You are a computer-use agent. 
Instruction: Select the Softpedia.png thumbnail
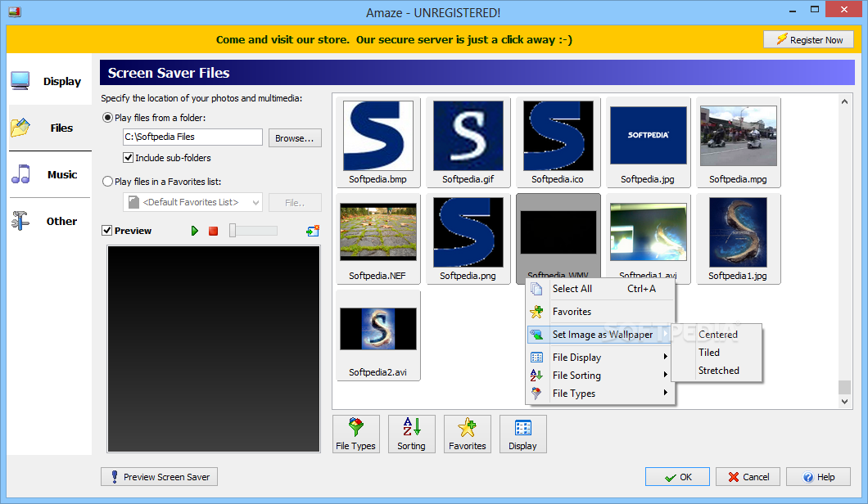(x=468, y=239)
